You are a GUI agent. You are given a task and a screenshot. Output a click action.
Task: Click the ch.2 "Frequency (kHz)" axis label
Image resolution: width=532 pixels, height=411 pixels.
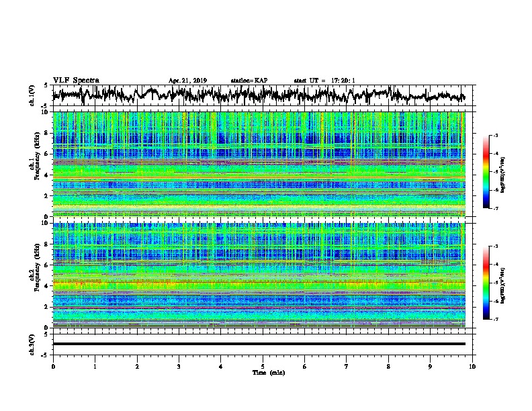tap(37, 267)
